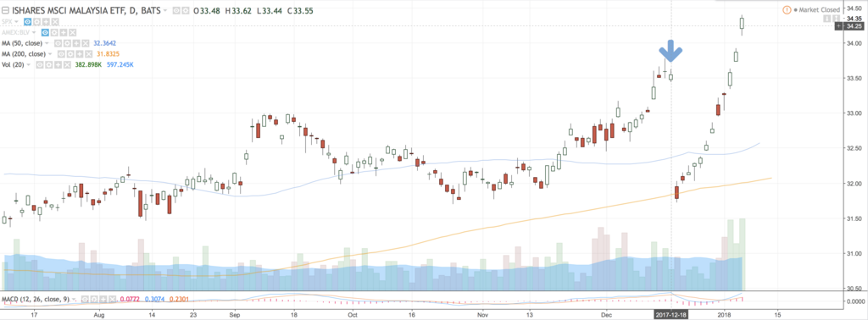Expand MACD (12, 26, close, 9) dropdown arrow
868x320 pixels.
pos(74,299)
